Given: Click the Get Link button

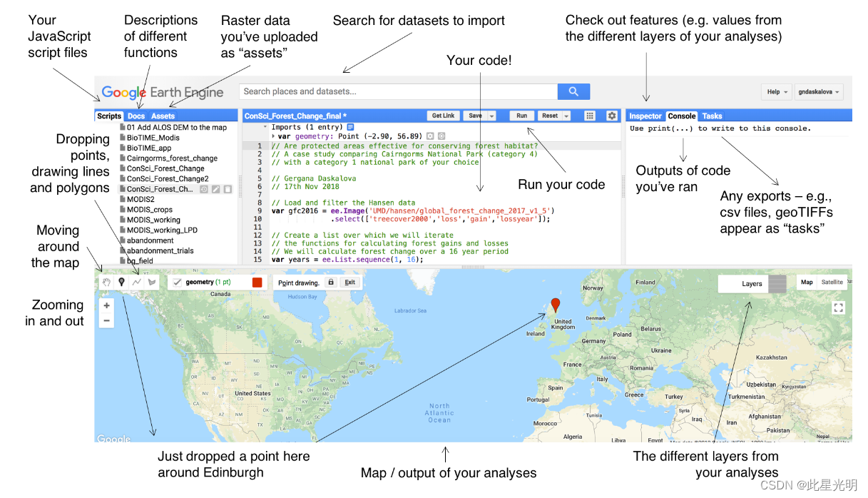Looking at the screenshot, I should pyautogui.click(x=443, y=116).
